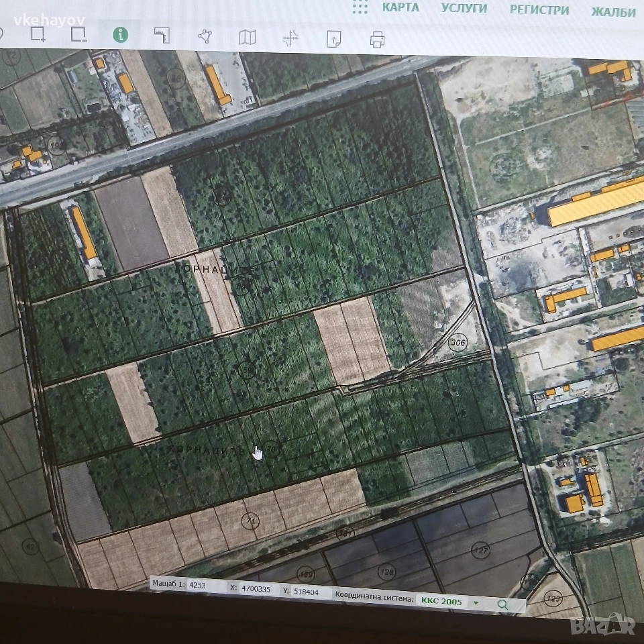Click the Мащаб scale input field

click(205, 584)
